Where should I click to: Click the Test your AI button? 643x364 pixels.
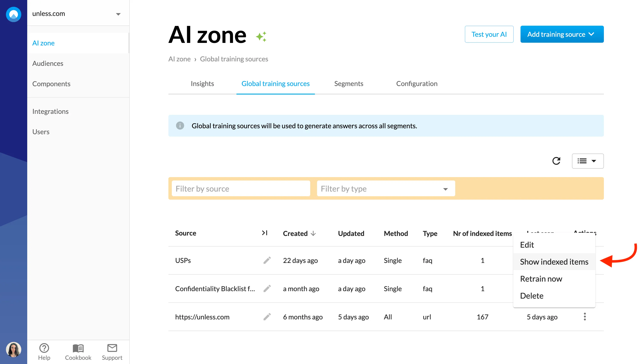(489, 34)
